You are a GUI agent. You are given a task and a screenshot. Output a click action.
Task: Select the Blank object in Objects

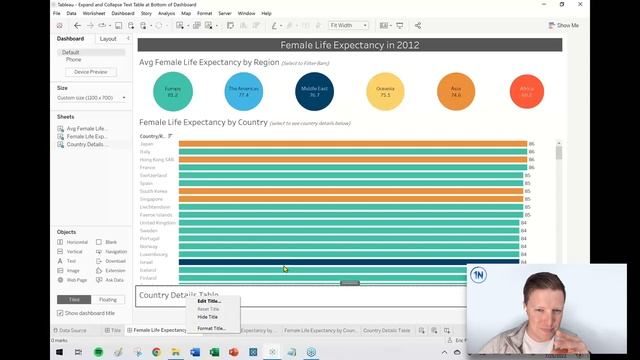pyautogui.click(x=107, y=242)
